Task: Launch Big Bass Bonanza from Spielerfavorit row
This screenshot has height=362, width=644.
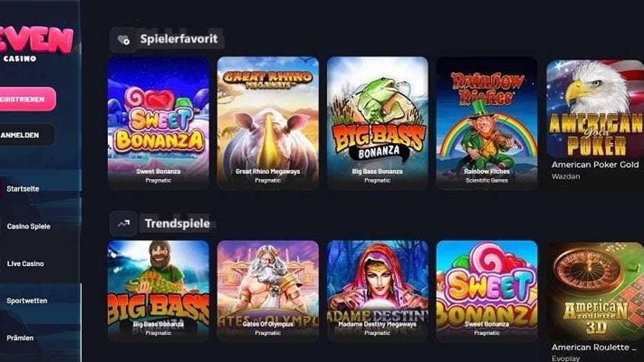Action: pos(377,123)
